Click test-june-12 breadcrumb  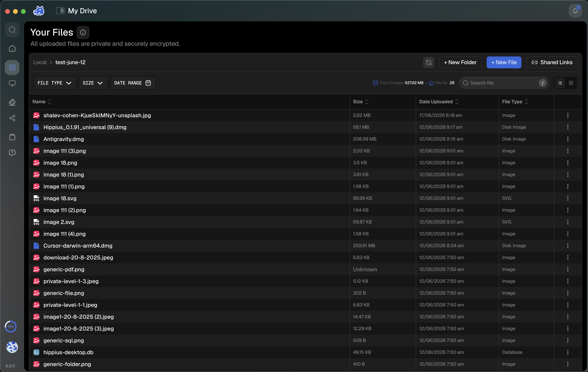[70, 62]
